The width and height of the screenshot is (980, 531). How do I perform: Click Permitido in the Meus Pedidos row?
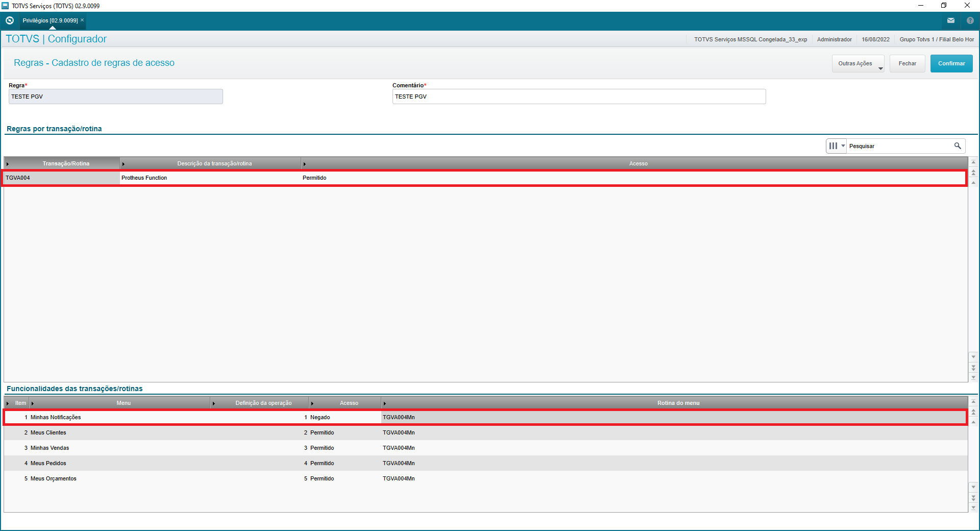[x=322, y=463]
